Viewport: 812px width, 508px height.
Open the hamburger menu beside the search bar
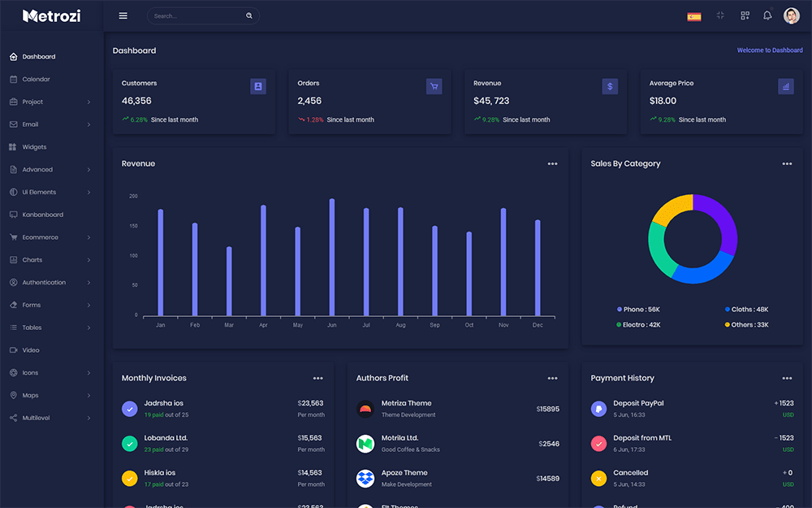point(123,15)
